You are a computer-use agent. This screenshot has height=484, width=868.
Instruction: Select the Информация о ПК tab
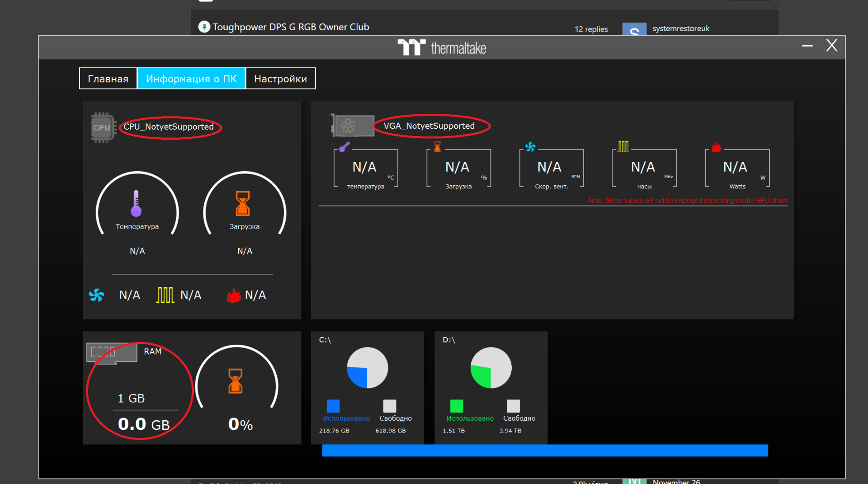(191, 79)
